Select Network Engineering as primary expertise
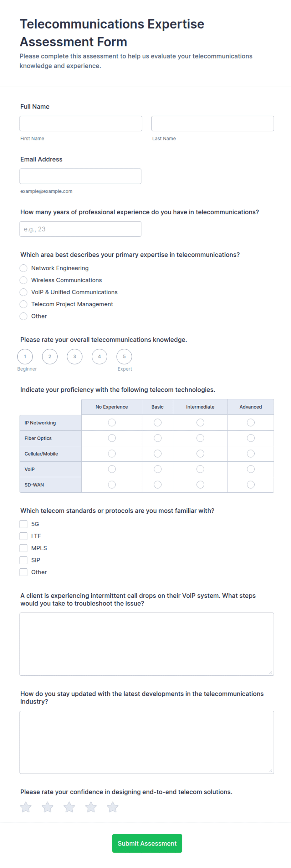291x868 pixels. tap(23, 268)
